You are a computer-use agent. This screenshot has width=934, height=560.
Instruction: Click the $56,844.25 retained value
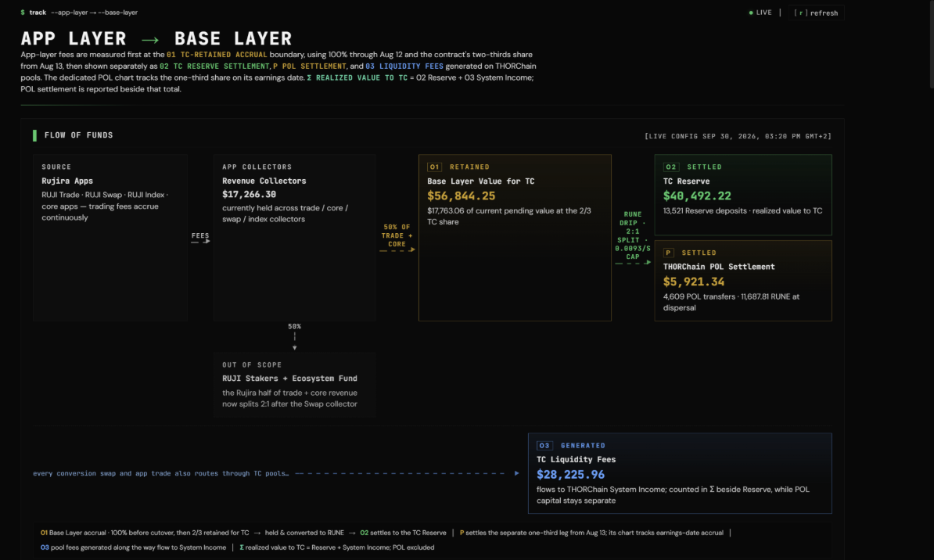tap(461, 196)
